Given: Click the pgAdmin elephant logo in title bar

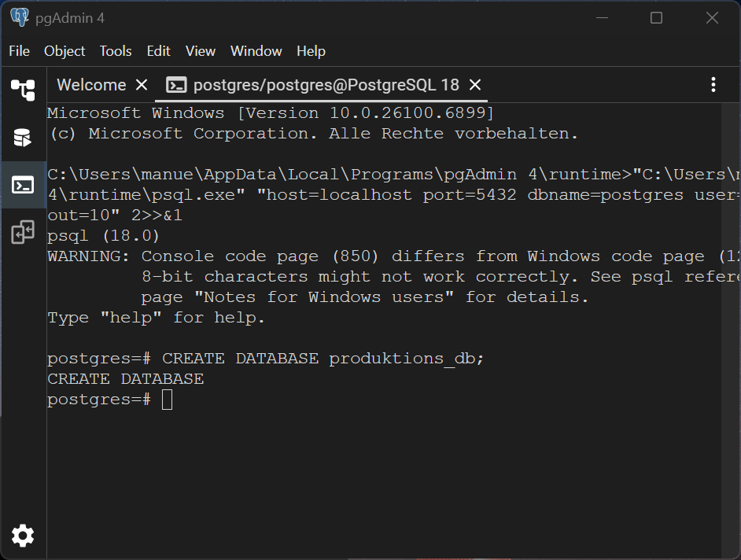Looking at the screenshot, I should click(x=20, y=17).
